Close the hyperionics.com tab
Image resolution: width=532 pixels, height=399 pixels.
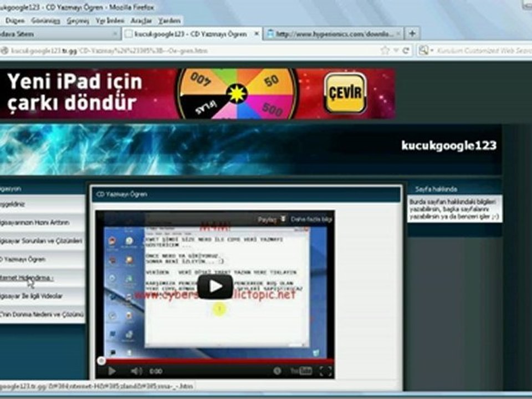click(398, 34)
